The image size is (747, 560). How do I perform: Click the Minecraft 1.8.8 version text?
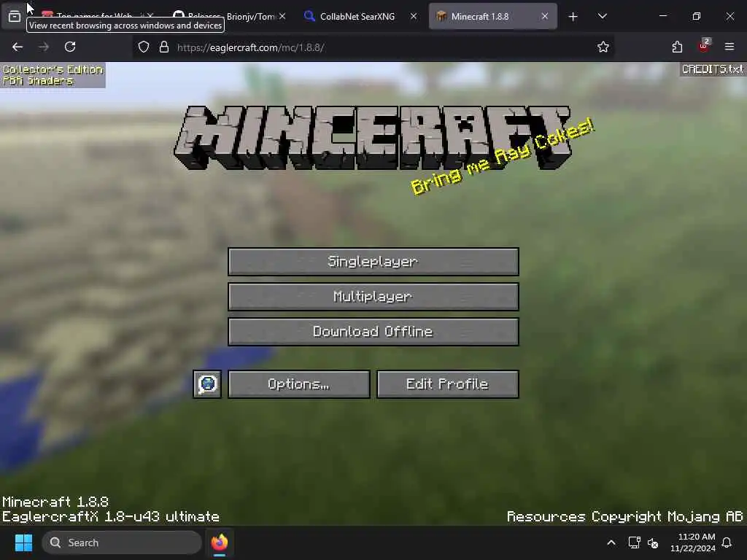55,502
